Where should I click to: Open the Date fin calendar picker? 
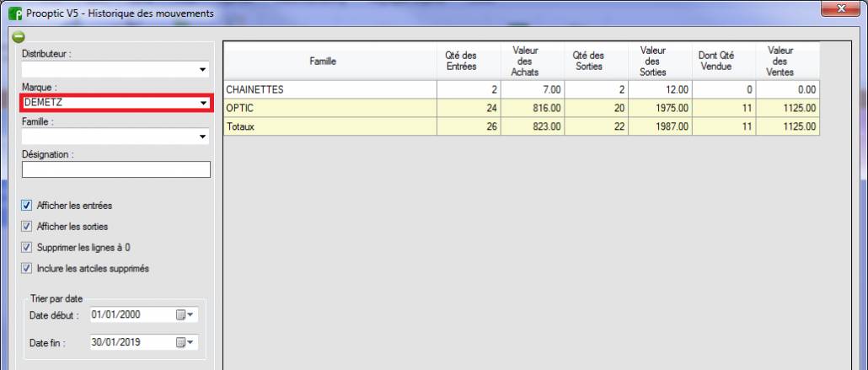185,342
